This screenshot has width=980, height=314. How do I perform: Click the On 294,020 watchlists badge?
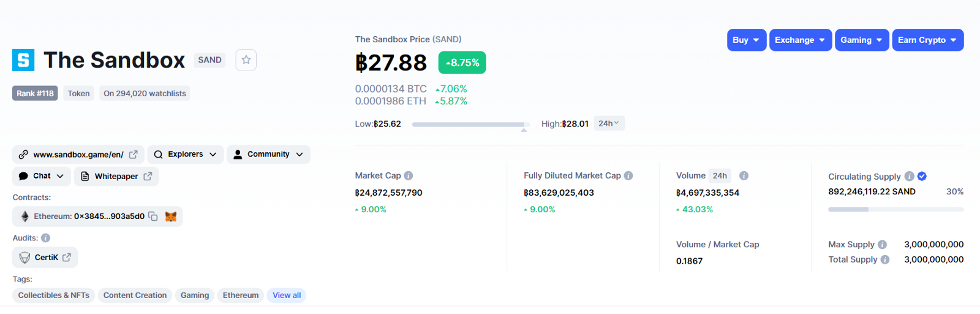[145, 93]
